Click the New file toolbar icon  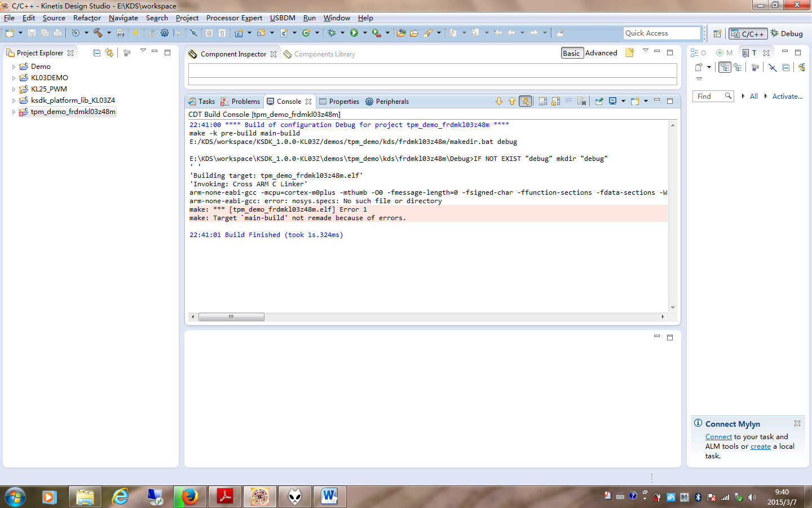coord(10,33)
